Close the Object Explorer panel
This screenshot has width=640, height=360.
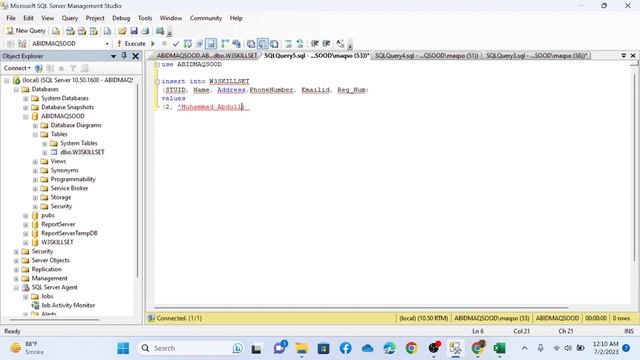(136, 56)
